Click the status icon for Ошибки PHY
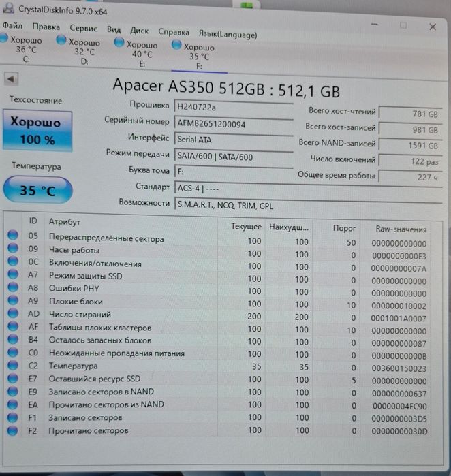451x476 pixels. click(x=13, y=287)
